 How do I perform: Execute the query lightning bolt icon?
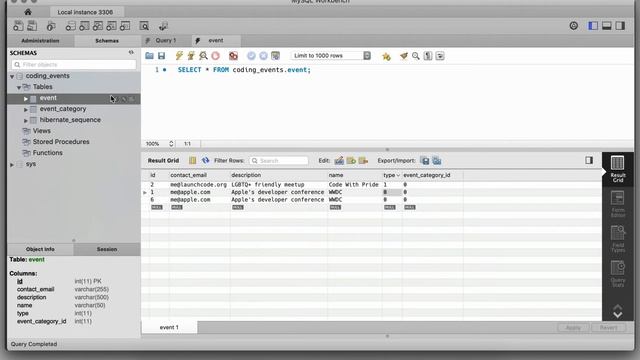pos(179,56)
